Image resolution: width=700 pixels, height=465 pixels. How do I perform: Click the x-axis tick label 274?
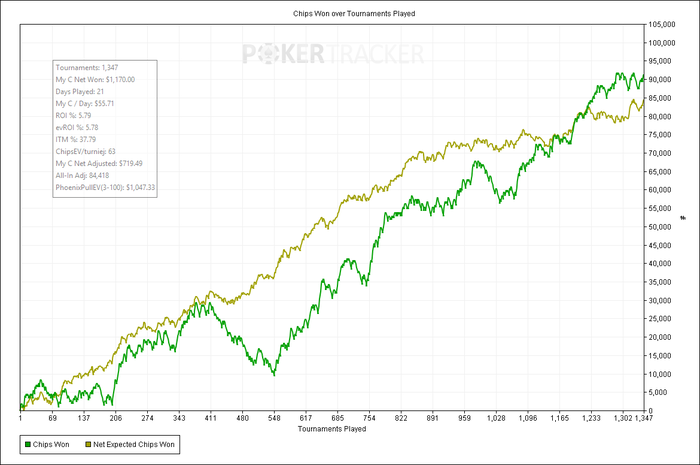point(147,418)
